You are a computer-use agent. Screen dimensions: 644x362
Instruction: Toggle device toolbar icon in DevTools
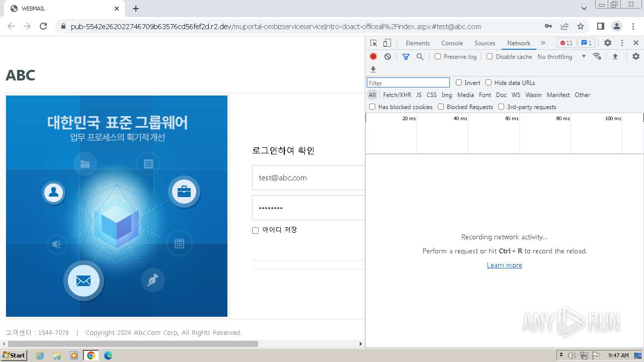click(387, 43)
